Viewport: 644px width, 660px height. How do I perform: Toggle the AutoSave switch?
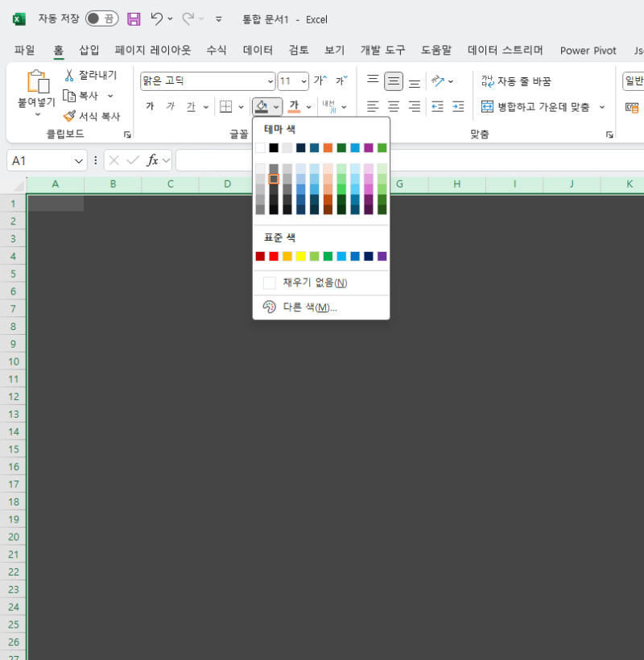click(102, 19)
